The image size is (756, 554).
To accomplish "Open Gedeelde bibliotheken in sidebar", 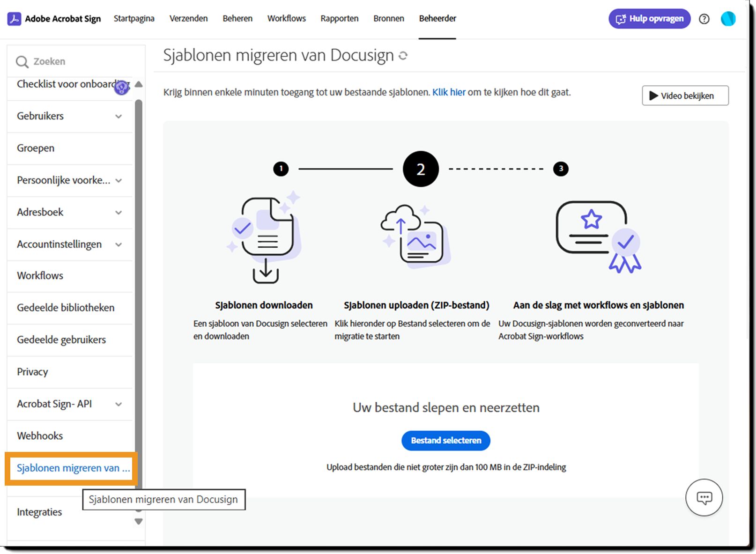I will coord(69,308).
